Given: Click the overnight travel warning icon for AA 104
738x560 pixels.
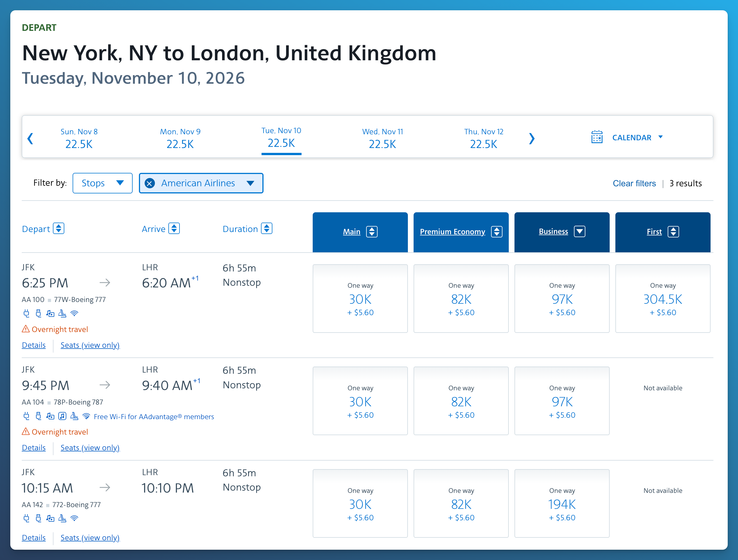Looking at the screenshot, I should pos(26,432).
